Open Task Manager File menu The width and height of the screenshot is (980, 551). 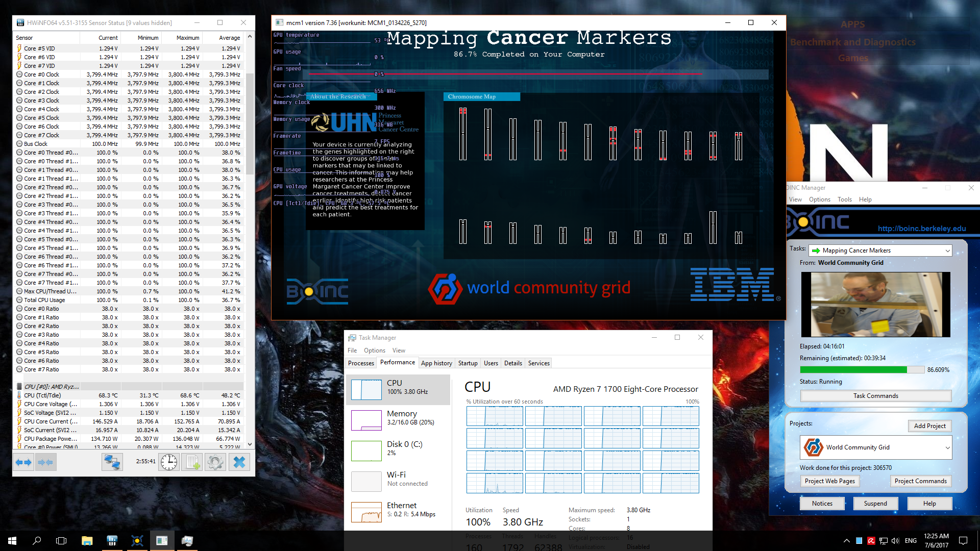point(352,350)
